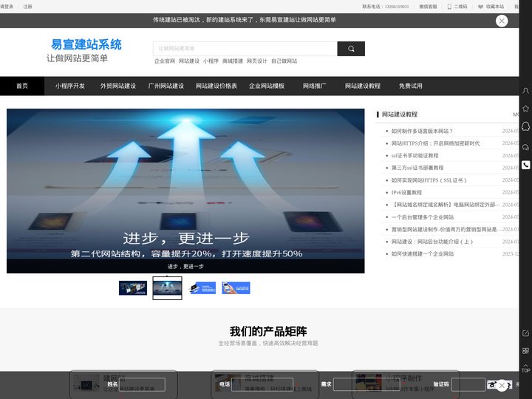Focus the 验证码 input field
532x399 pixels.
468,384
